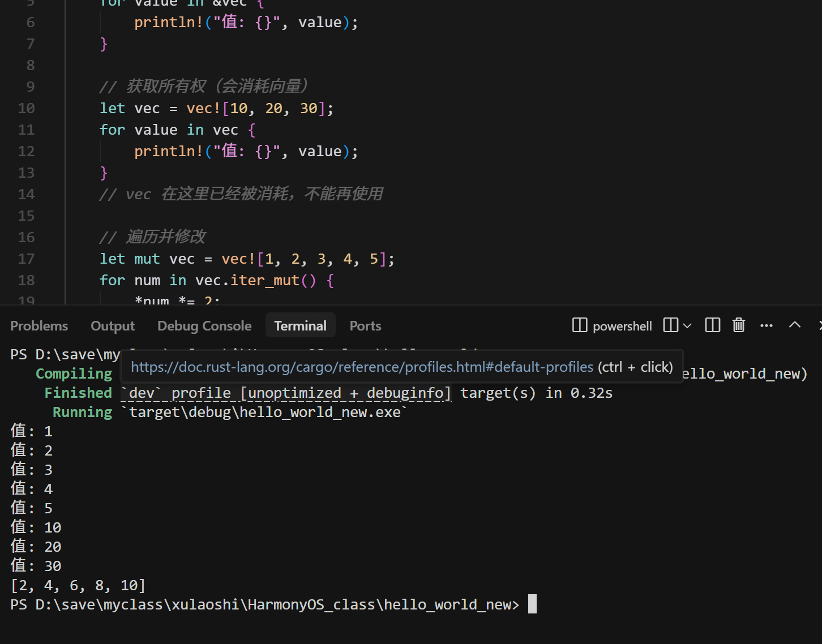Click the println! statement on line 6
The image size is (822, 644).
pyautogui.click(x=246, y=23)
